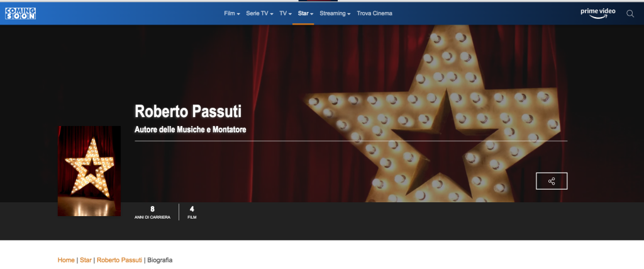Select the '4 Film' statistic
The height and width of the screenshot is (269, 644).
pos(192,212)
